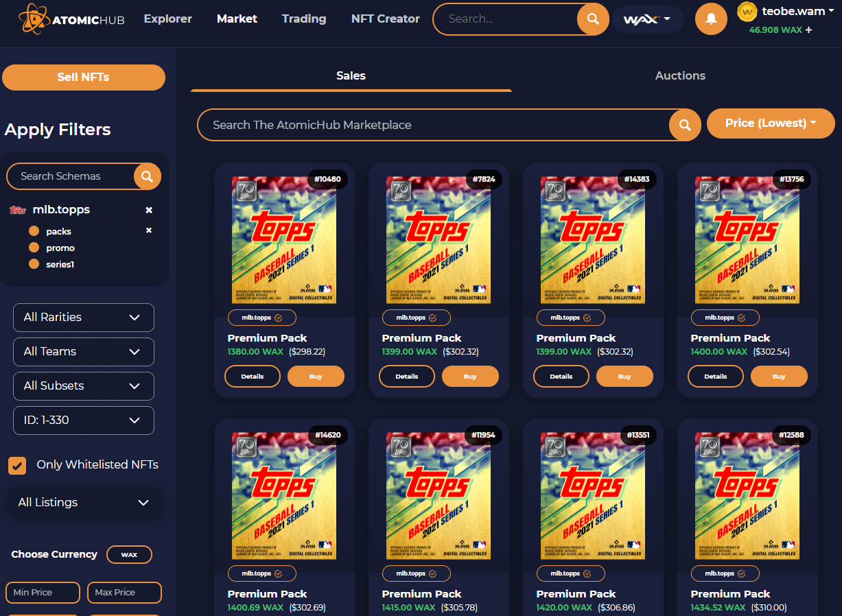Click mlb.topps verified tag on pack #10480

tap(262, 318)
